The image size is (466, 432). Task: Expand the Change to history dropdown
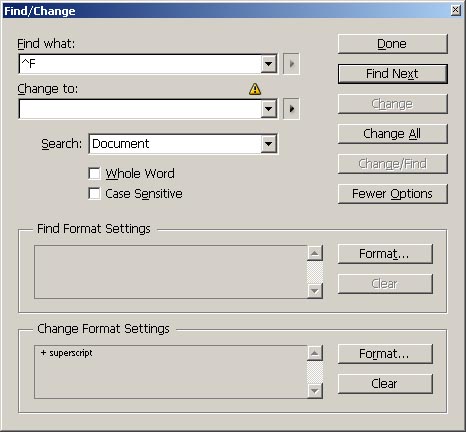(x=269, y=109)
